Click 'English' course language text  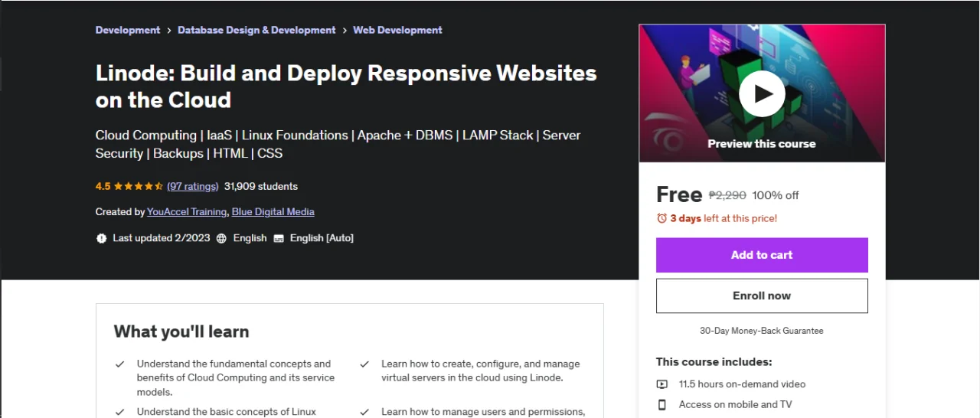250,238
